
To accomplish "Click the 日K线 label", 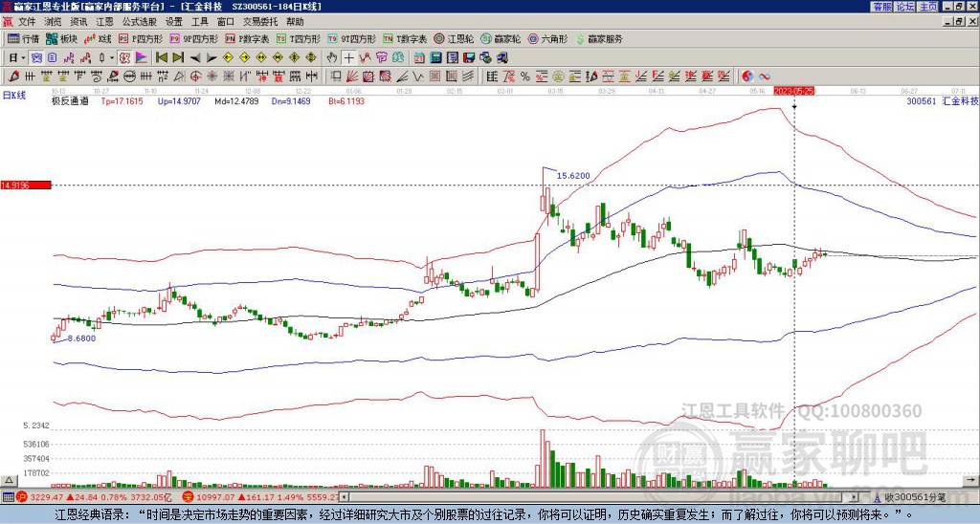I will [x=13, y=96].
